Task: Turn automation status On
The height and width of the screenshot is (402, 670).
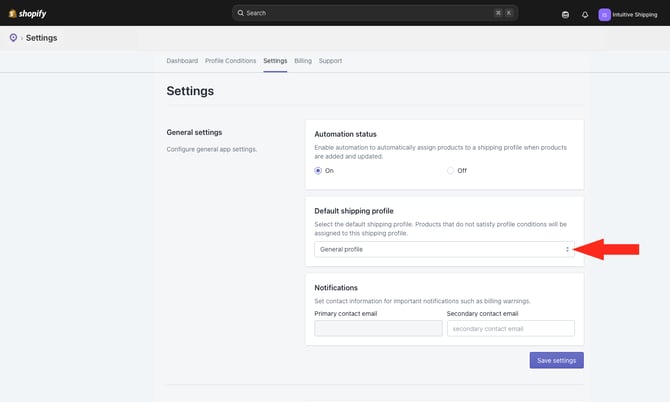Action: click(x=318, y=170)
